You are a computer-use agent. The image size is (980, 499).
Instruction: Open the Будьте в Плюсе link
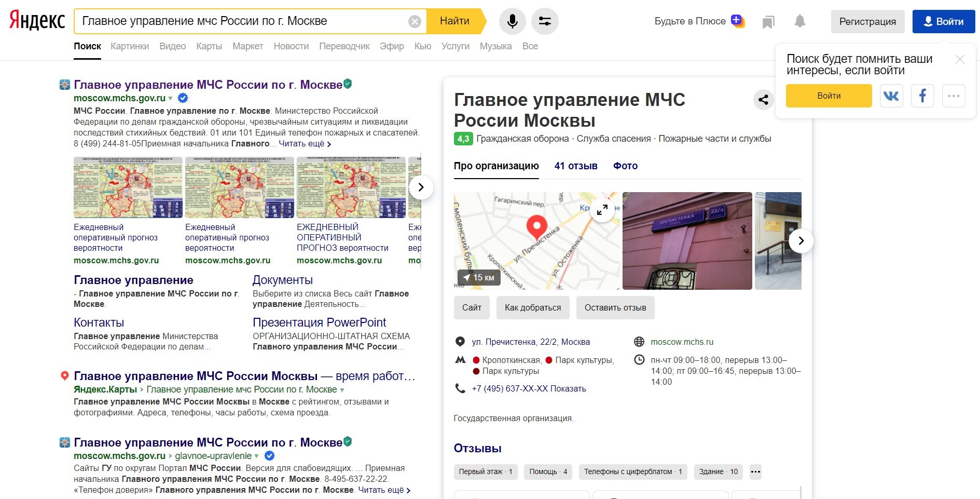690,21
